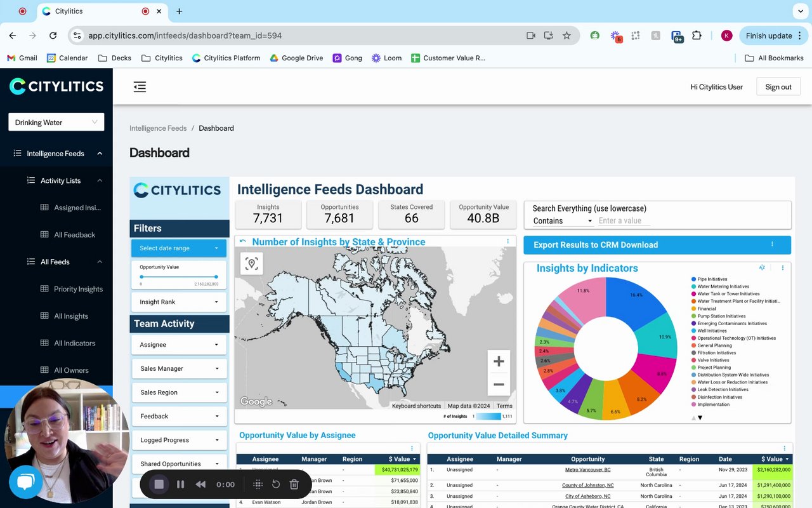Open the chat bubble widget
812x508 pixels.
point(25,482)
